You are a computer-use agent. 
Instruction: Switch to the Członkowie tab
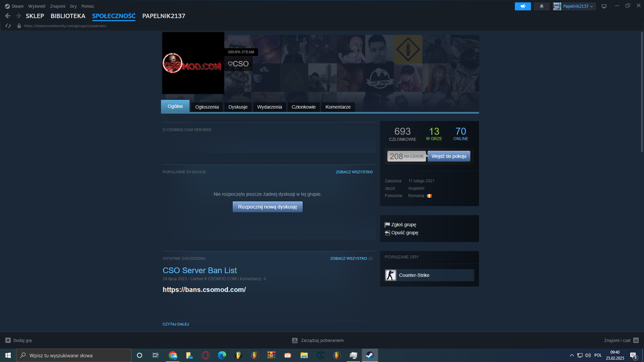pos(303,107)
